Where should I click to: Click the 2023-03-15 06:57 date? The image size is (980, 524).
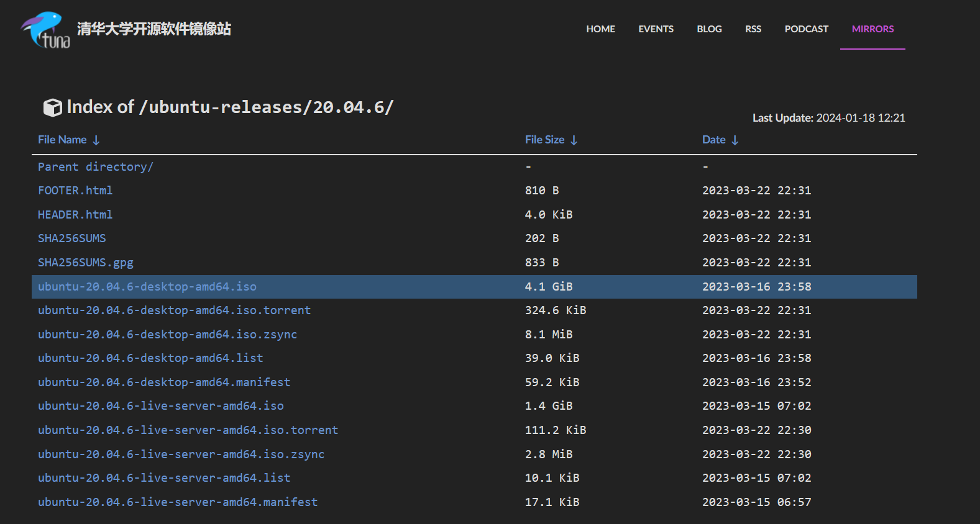pyautogui.click(x=756, y=502)
